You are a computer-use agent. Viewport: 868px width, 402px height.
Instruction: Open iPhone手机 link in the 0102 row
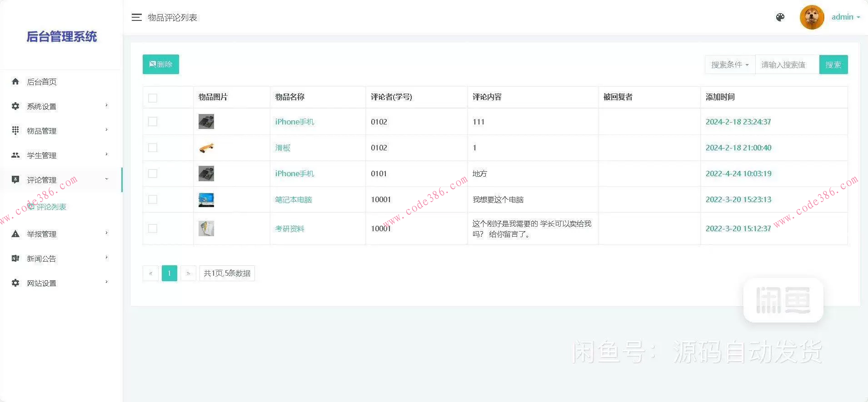click(294, 122)
